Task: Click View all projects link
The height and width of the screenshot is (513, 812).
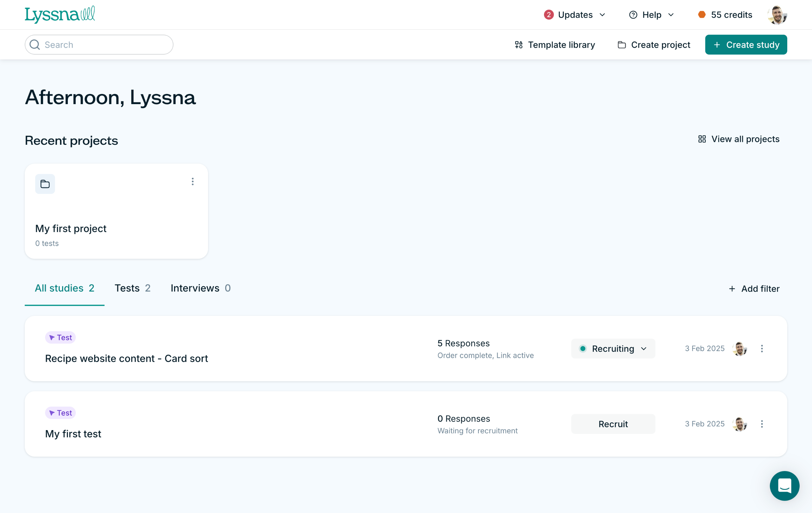Action: click(738, 139)
